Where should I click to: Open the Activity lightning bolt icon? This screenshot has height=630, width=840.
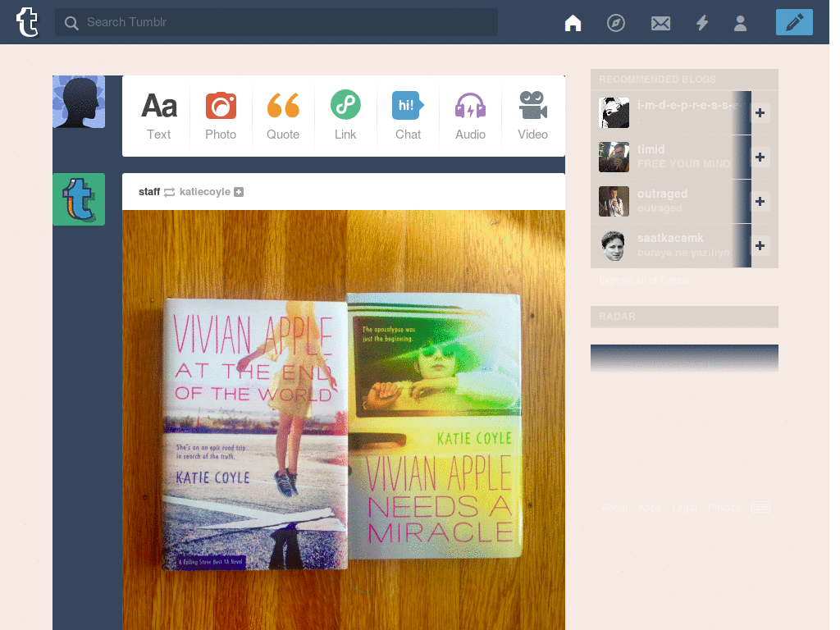(702, 22)
